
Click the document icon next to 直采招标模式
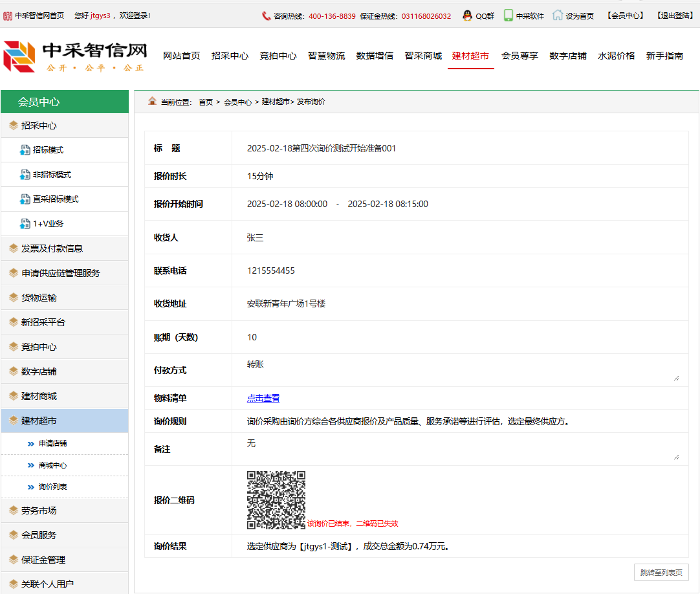pos(25,199)
